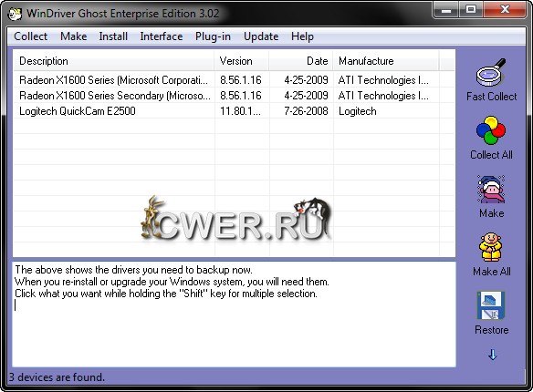The width and height of the screenshot is (533, 392).
Task: Click date 4-25-2009 in Radeon Secondary row
Action: pos(306,96)
